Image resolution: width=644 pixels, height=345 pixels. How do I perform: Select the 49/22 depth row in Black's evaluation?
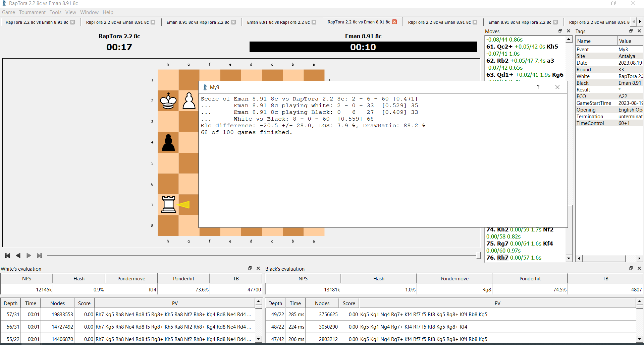coord(450,315)
